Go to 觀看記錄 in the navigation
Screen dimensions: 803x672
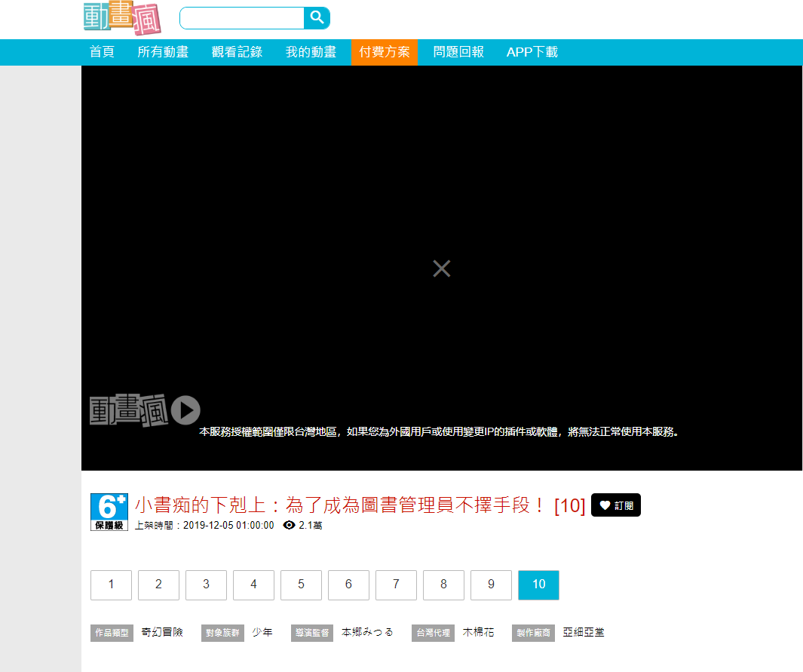tap(237, 52)
